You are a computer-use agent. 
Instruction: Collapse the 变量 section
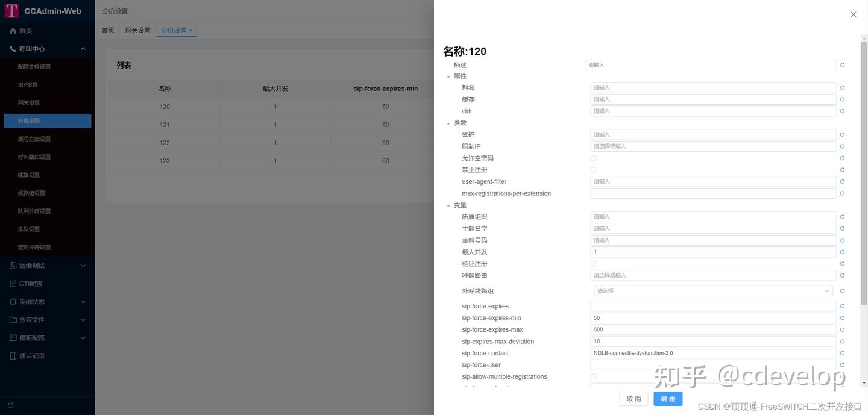448,205
